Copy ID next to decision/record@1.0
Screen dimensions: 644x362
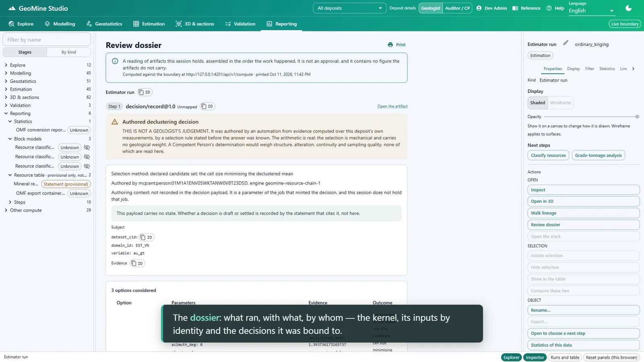pos(207,107)
